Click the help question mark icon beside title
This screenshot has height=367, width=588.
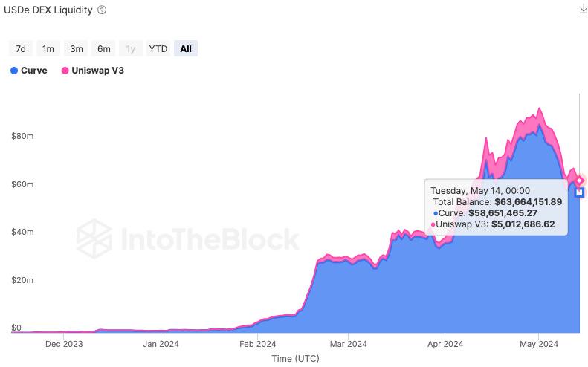coord(102,10)
